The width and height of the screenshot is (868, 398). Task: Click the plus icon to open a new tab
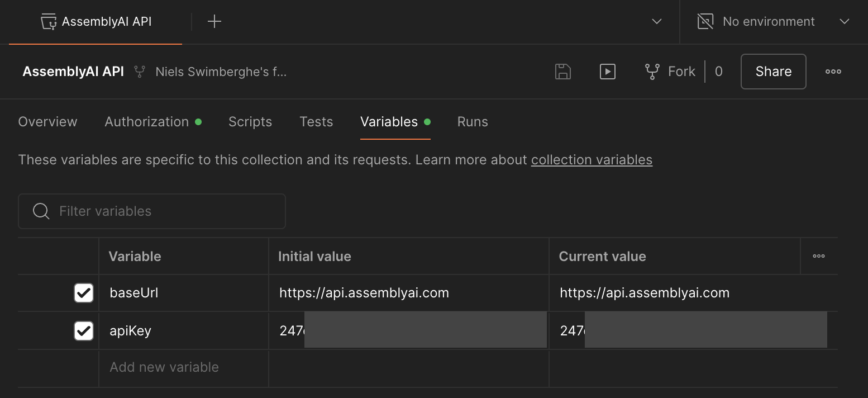coord(214,21)
